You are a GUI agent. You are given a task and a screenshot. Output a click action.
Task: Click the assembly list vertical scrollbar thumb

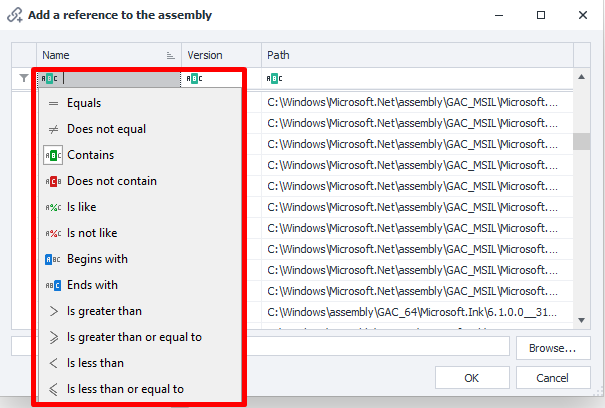click(x=580, y=140)
